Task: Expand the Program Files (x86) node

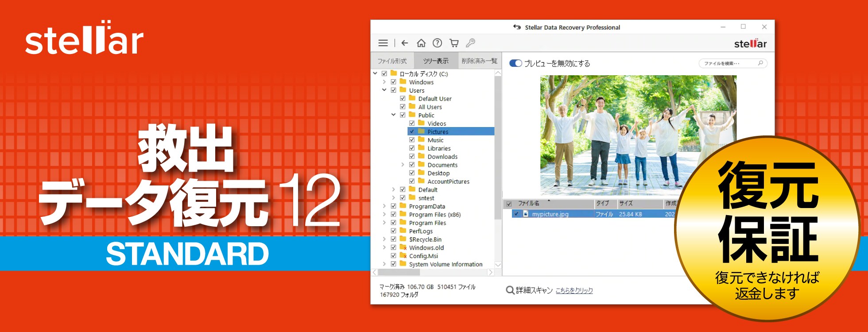Action: pos(384,215)
